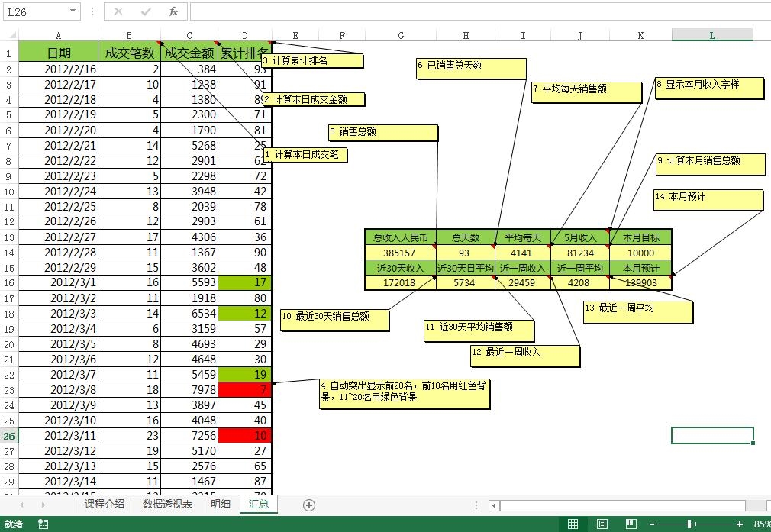
Task: Select the 汇总 sheet tab
Action: coord(259,504)
